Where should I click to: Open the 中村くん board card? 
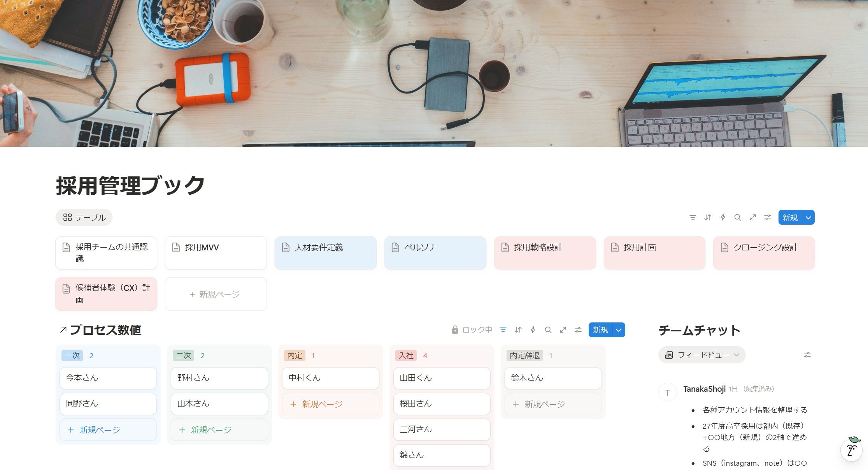(330, 378)
